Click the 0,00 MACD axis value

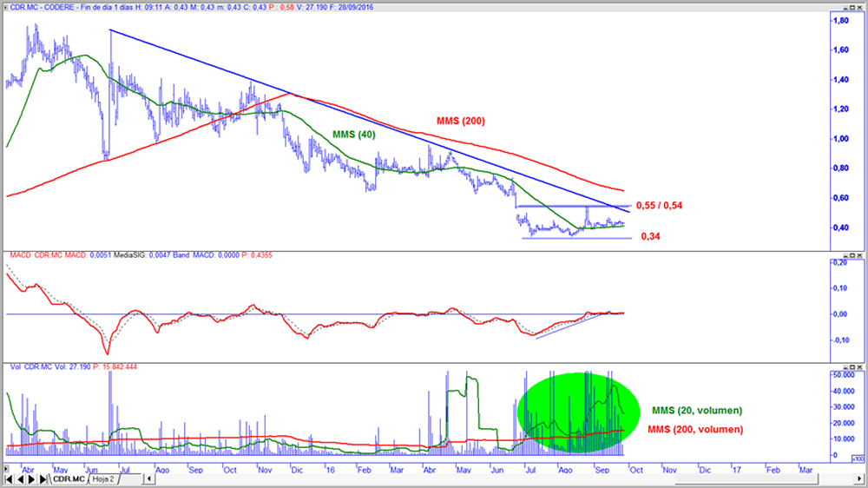(840, 314)
